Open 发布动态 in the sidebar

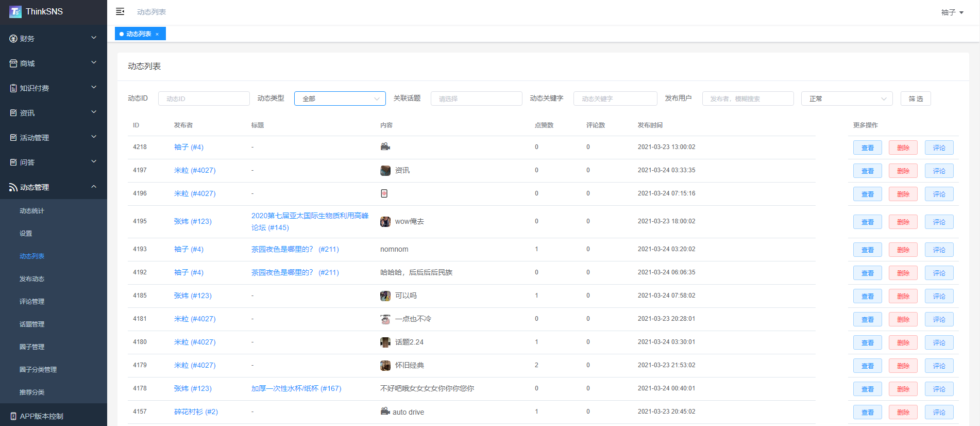pyautogui.click(x=32, y=279)
